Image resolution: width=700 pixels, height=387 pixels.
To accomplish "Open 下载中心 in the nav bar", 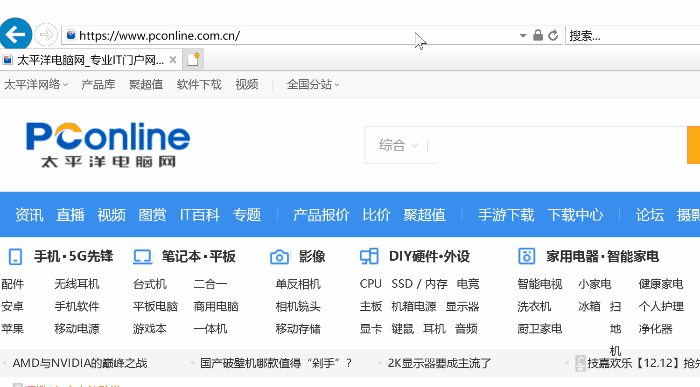I will (575, 215).
